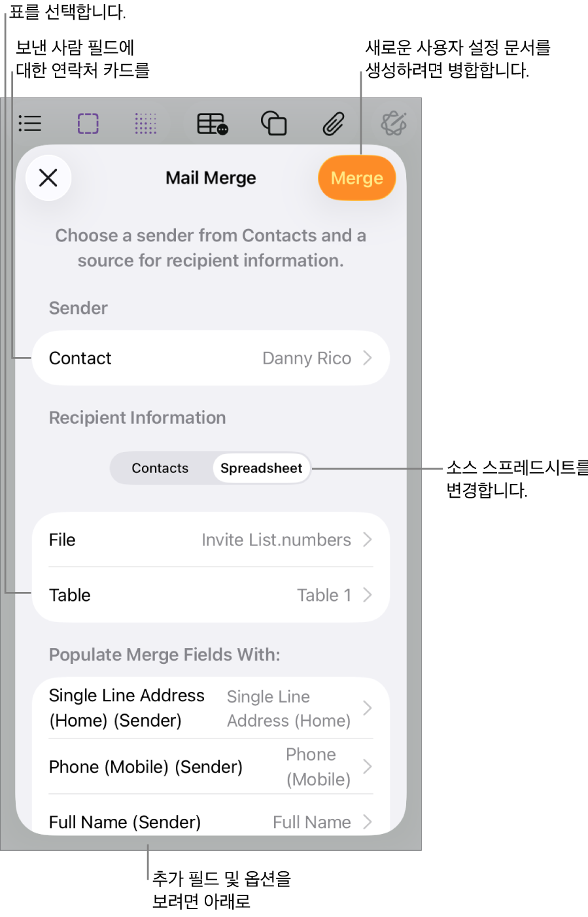Open the File row Invite List.numbers
The width and height of the screenshot is (588, 917).
[211, 540]
